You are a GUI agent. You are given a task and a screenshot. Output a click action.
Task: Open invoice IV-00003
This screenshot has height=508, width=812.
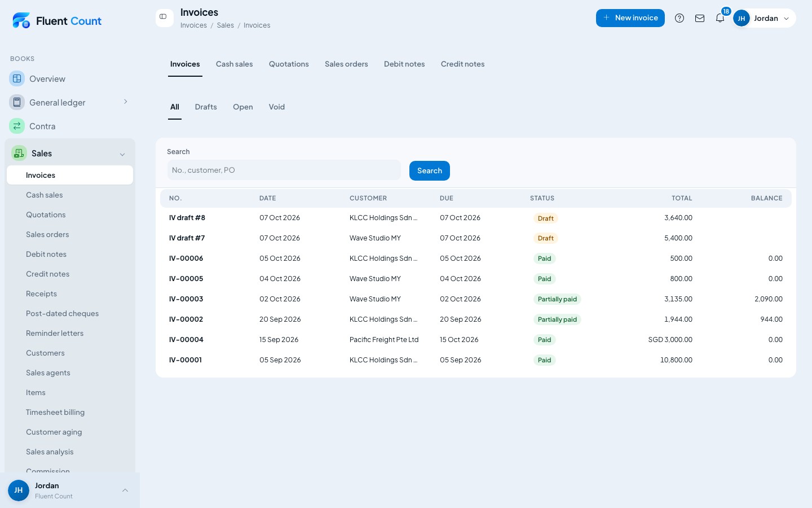(x=186, y=299)
